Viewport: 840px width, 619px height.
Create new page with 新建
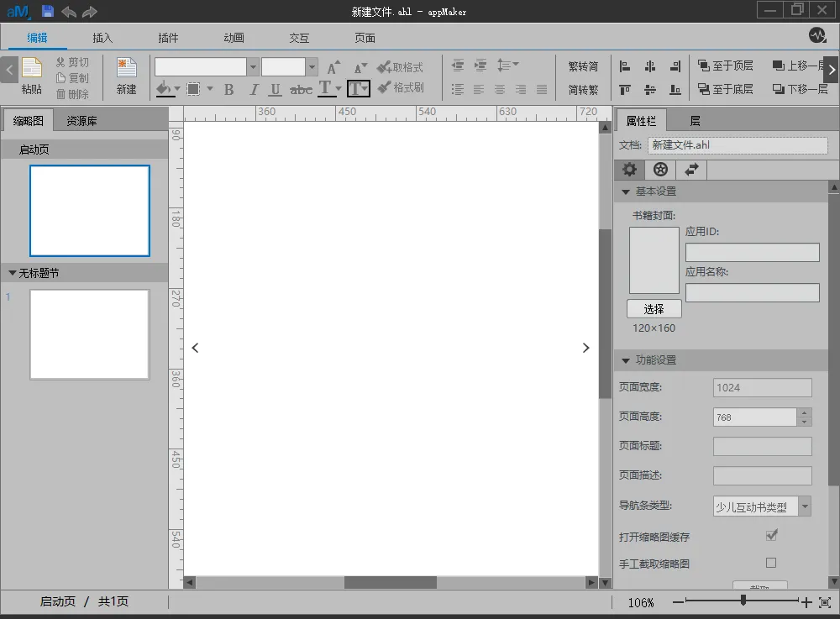click(x=127, y=76)
